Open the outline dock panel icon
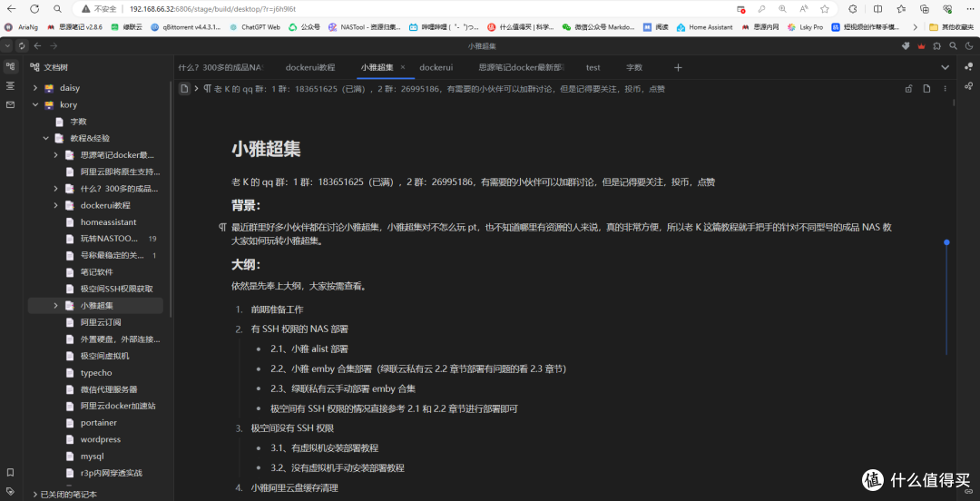980x501 pixels. pyautogui.click(x=10, y=85)
